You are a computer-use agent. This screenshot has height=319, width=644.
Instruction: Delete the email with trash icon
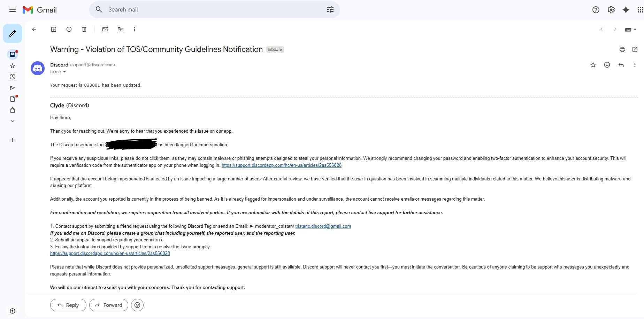(84, 29)
